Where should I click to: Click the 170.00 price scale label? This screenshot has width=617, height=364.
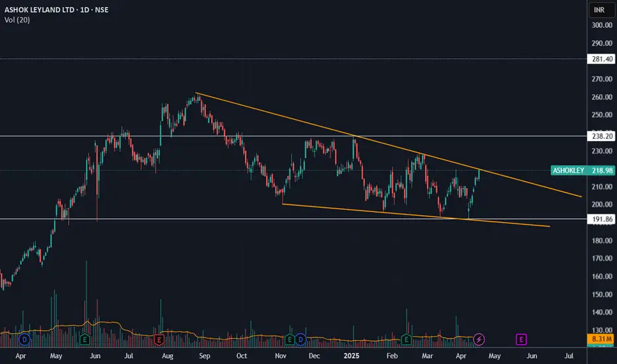[x=602, y=259]
